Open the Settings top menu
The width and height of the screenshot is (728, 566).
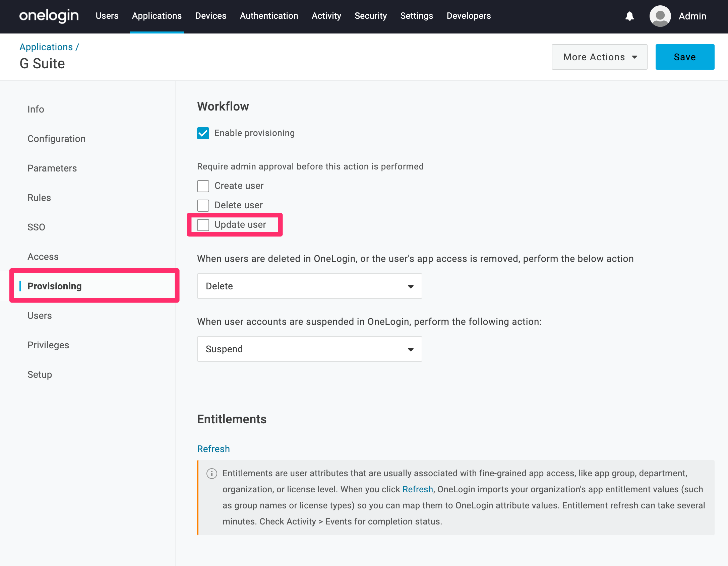(417, 16)
